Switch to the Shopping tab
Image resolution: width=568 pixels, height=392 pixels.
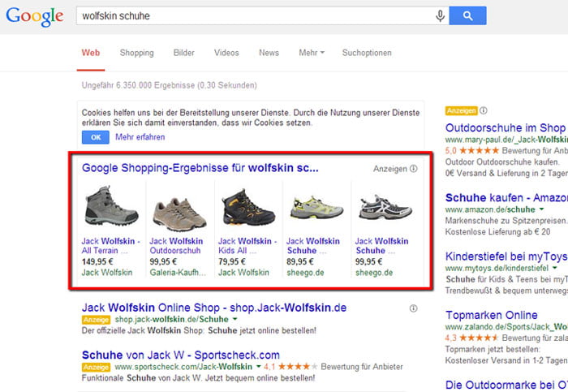pos(136,53)
